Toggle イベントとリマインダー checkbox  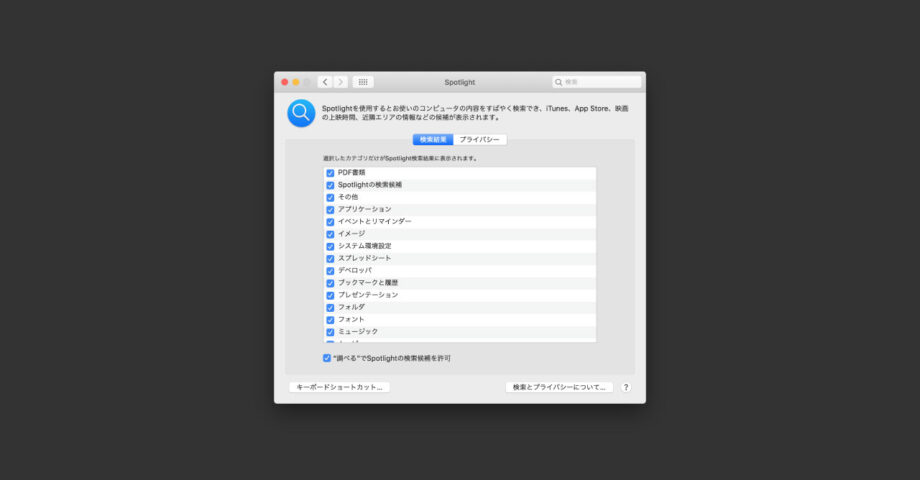click(x=330, y=221)
